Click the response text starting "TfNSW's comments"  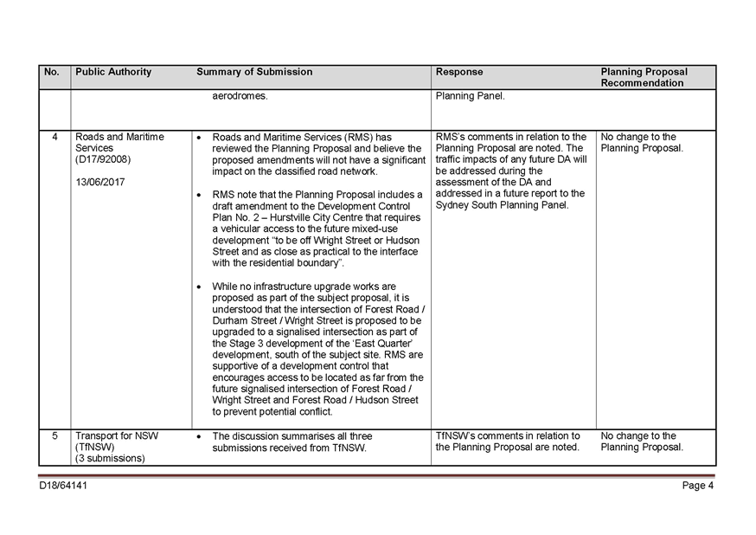pos(508,442)
